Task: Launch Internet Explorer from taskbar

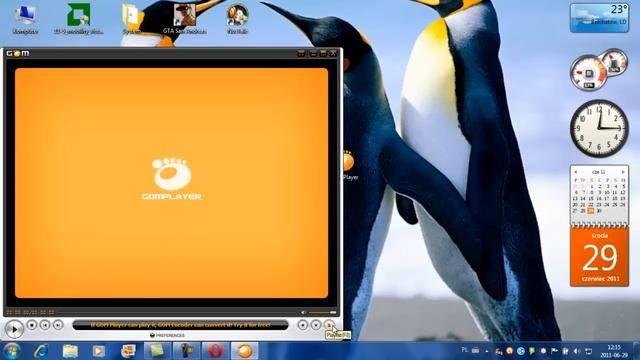Action: click(x=41, y=351)
